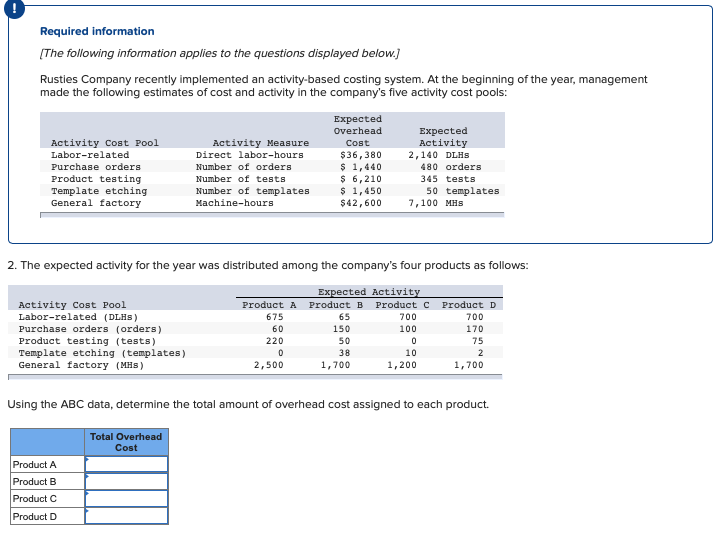Click the Product A total overhead cost field

pos(126,464)
